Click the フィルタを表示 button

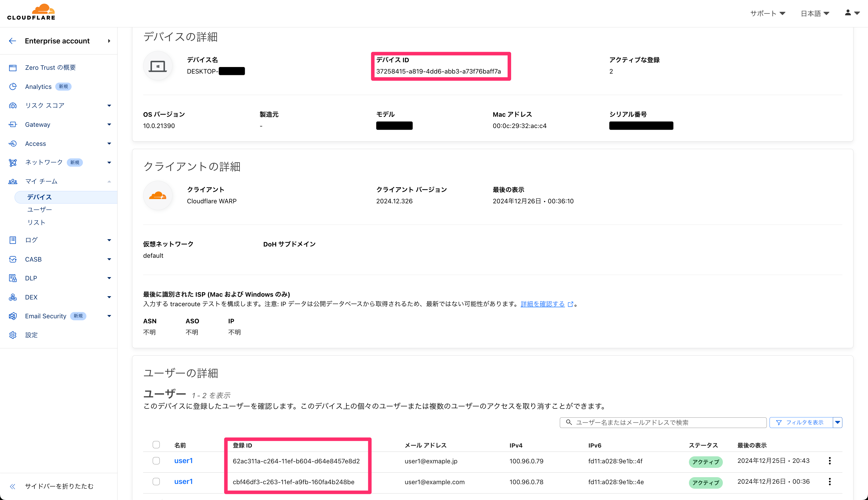801,422
